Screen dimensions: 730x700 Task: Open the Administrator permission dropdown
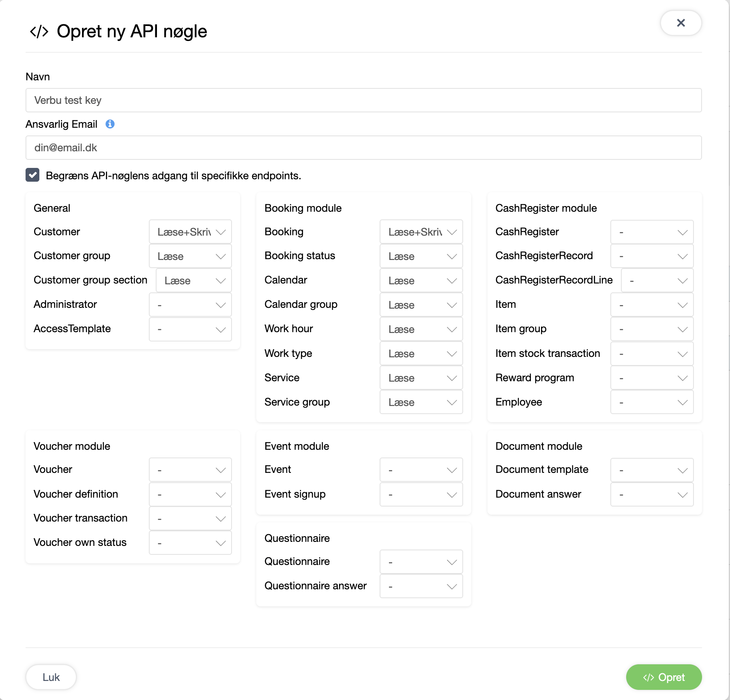[x=190, y=305]
